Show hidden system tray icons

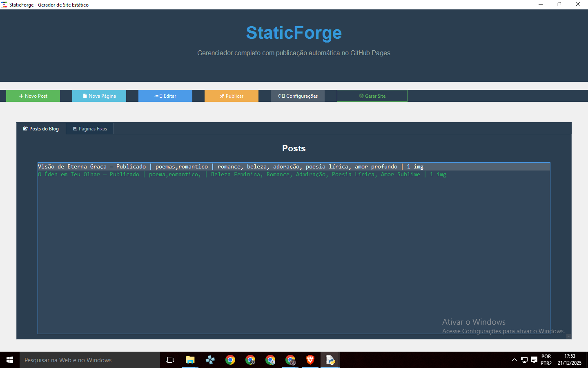coord(514,360)
